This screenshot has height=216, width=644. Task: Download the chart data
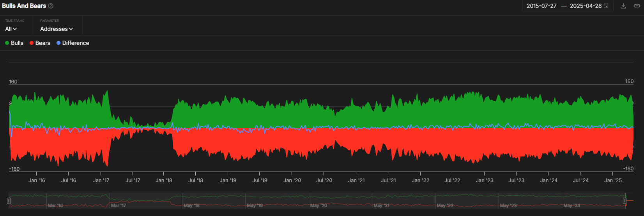[x=623, y=6]
